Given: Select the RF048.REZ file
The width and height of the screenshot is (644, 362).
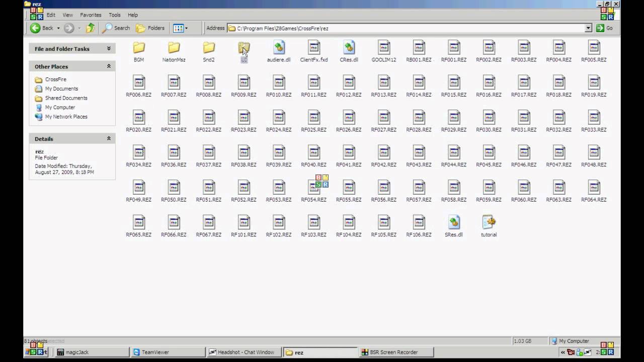Looking at the screenshot, I should pyautogui.click(x=594, y=157).
